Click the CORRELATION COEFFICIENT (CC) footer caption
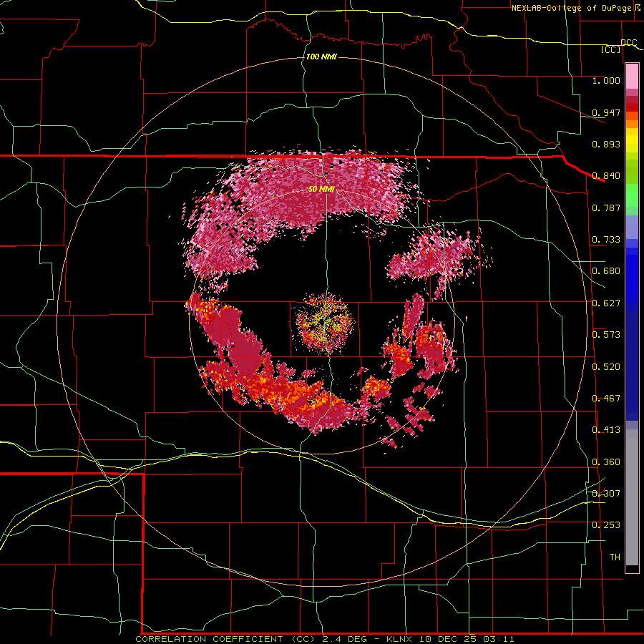 point(225,639)
